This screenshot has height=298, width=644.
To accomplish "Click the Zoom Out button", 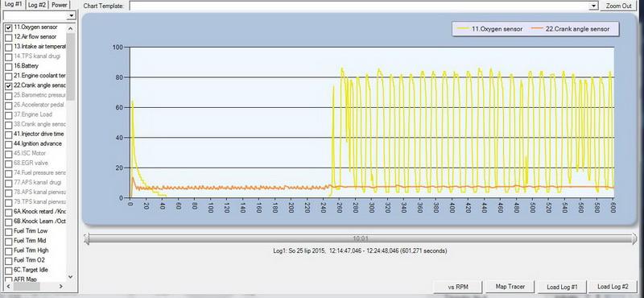I will (x=618, y=6).
